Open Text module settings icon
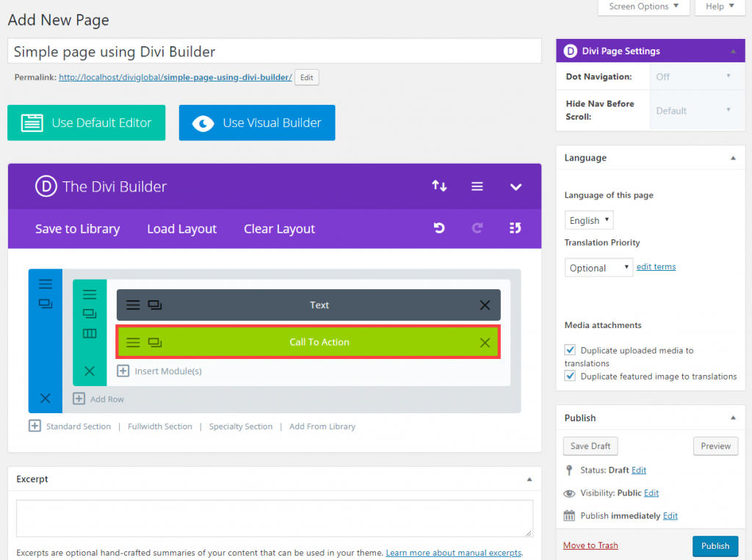This screenshot has width=752, height=560. 133,305
